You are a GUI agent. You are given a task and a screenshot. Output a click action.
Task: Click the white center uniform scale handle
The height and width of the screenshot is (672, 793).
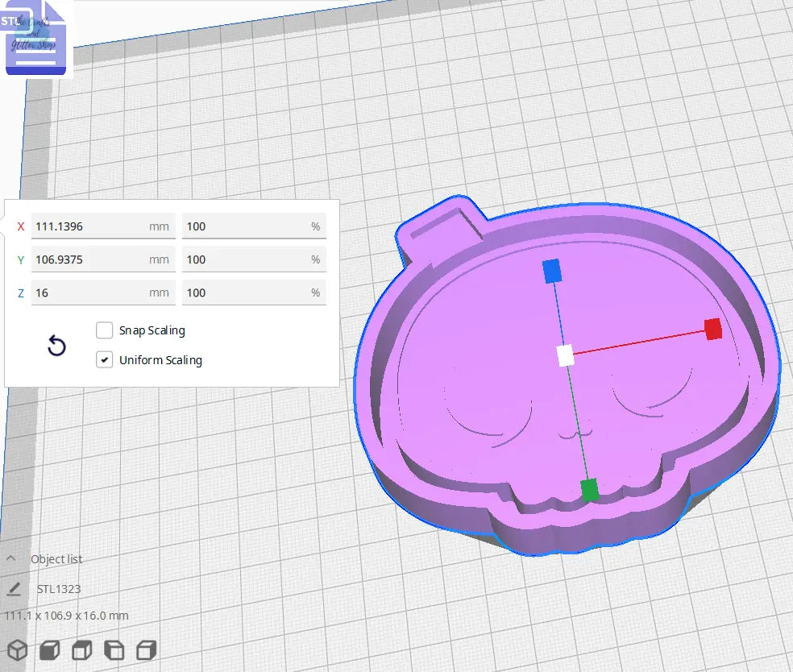point(564,353)
